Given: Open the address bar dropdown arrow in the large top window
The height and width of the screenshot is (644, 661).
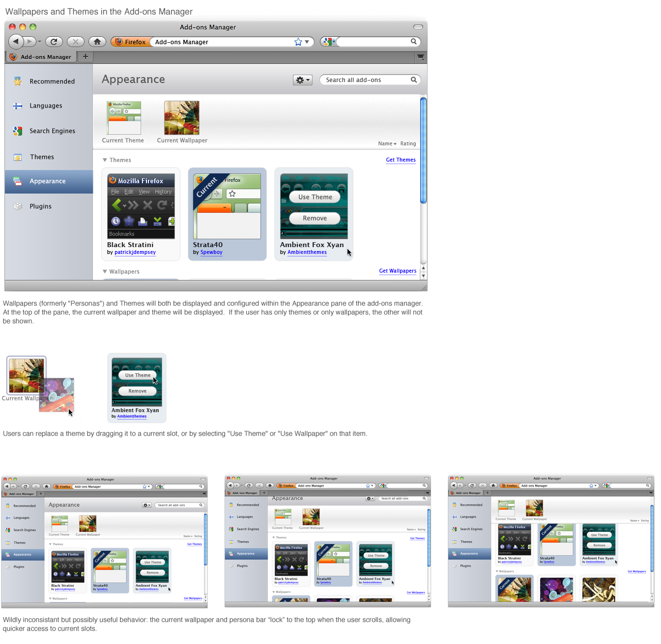Looking at the screenshot, I should [307, 42].
